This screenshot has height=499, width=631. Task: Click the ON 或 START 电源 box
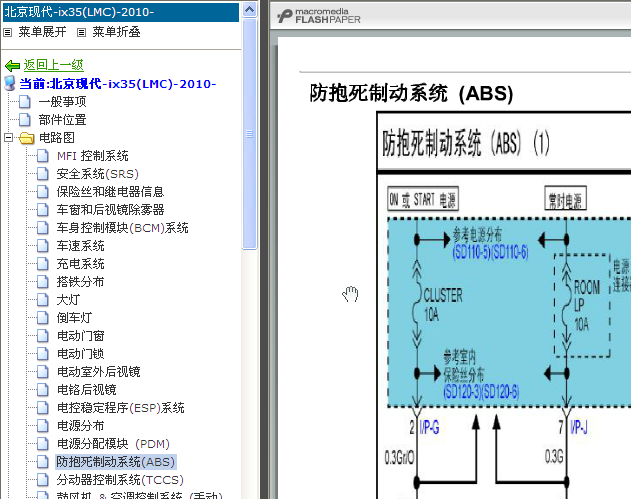(x=423, y=199)
